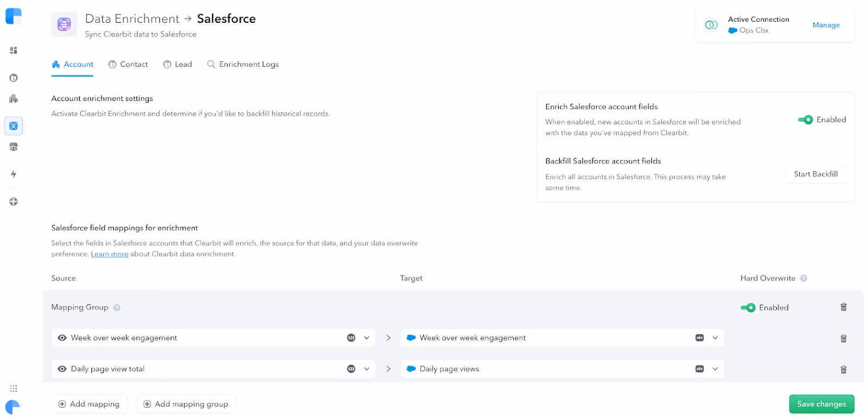This screenshot has width=868, height=418.
Task: Click the Add mapping button
Action: click(x=90, y=404)
